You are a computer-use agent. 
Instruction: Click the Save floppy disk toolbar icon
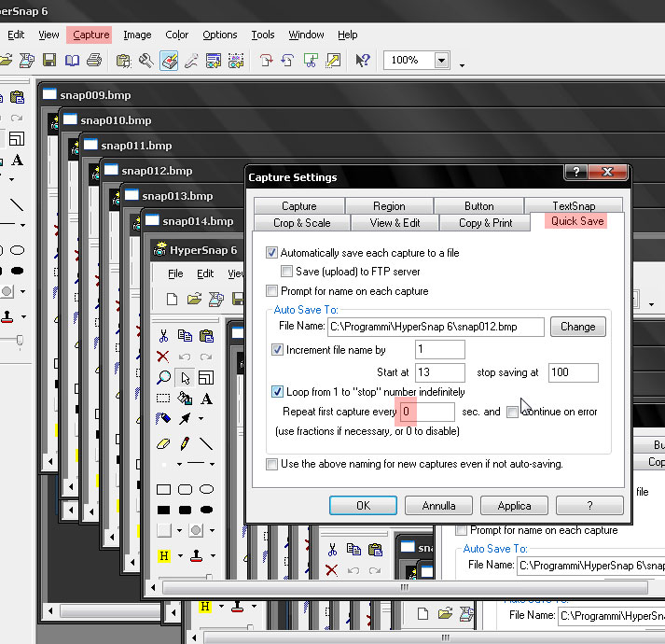(49, 61)
